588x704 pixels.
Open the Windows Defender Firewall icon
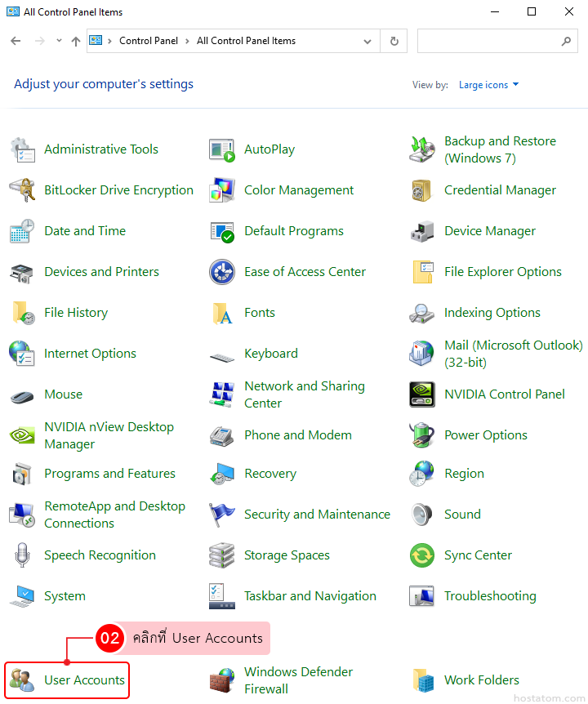(222, 679)
